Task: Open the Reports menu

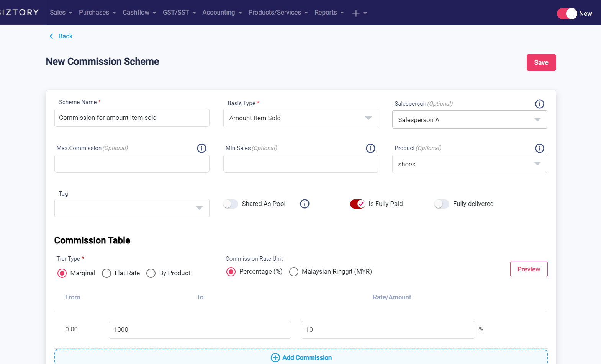Action: click(x=329, y=13)
